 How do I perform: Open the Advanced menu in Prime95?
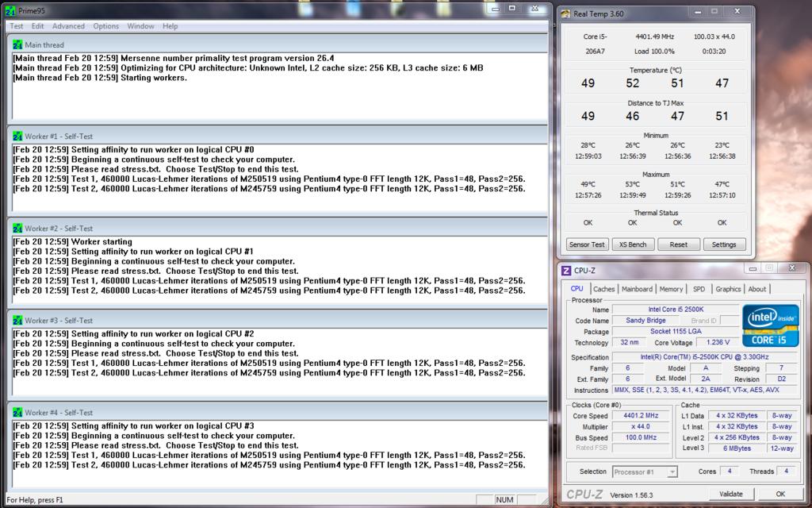pyautogui.click(x=68, y=26)
